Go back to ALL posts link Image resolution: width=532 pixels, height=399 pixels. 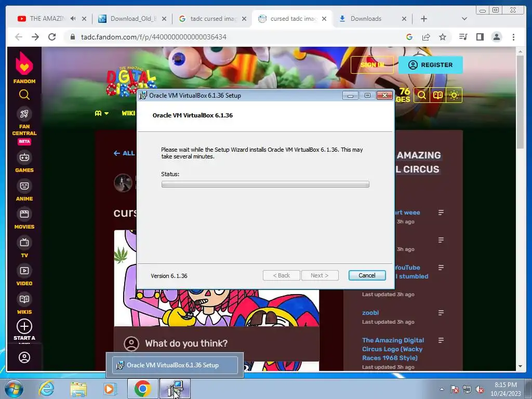(x=125, y=153)
